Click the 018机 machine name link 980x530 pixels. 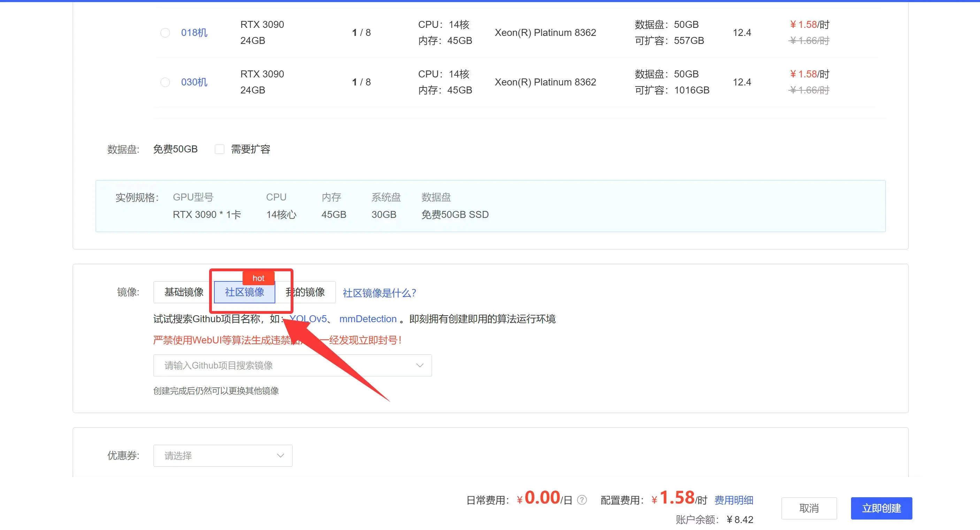[194, 33]
